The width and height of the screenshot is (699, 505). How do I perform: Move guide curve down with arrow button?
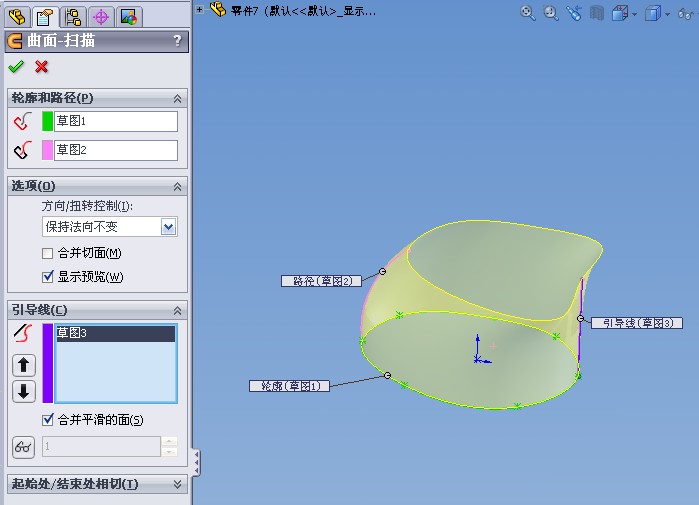click(24, 392)
